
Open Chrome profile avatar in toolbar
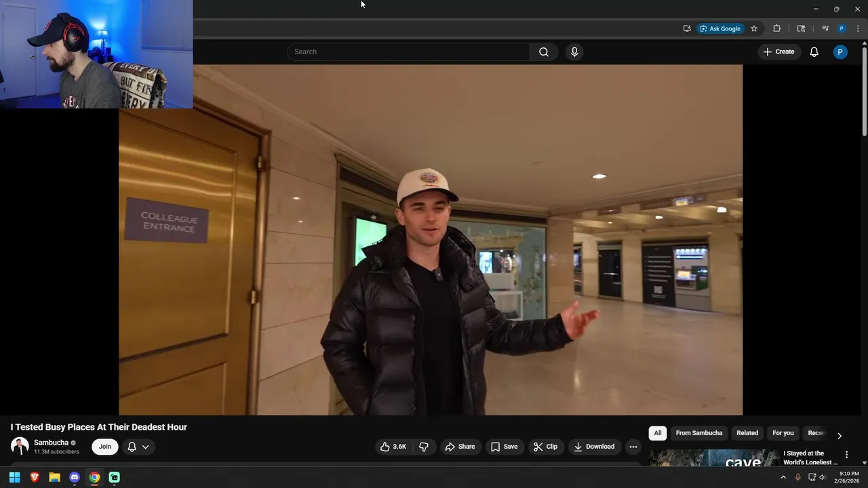point(842,28)
